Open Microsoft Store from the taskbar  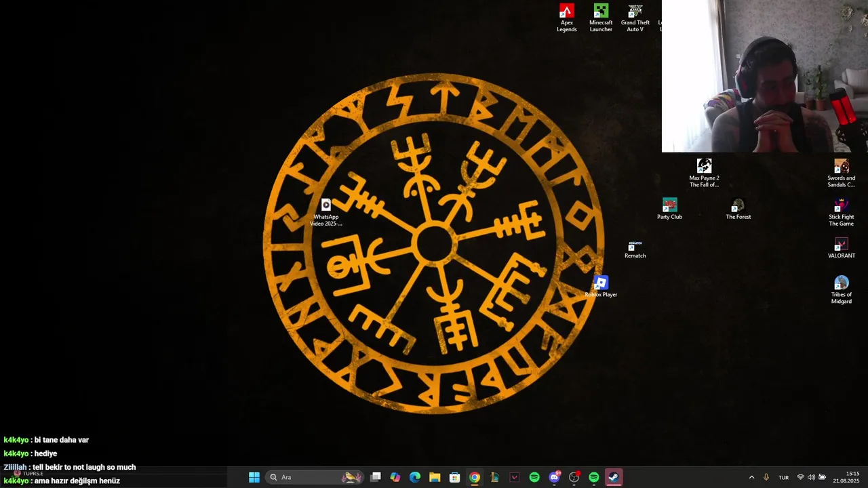point(455,477)
